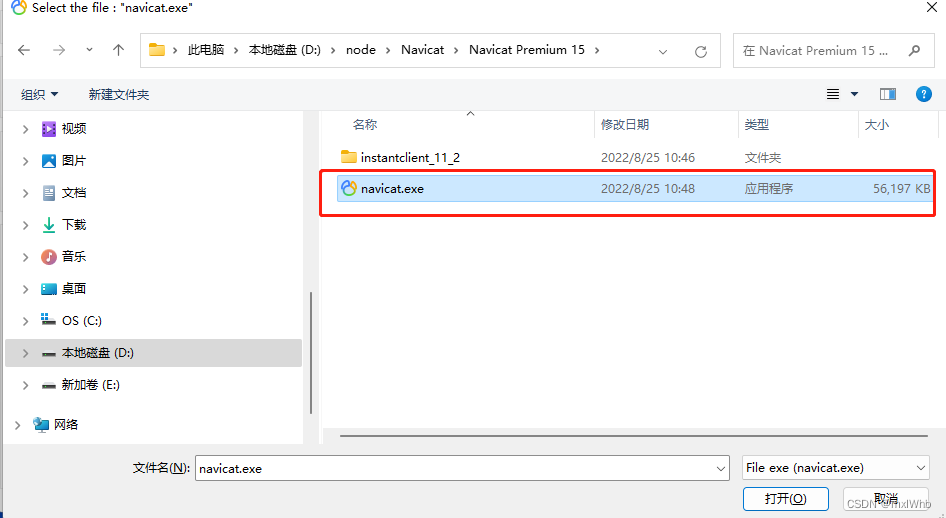Viewport: 946px width, 518px height.
Task: Go back to the previous folder
Action: tap(24, 50)
